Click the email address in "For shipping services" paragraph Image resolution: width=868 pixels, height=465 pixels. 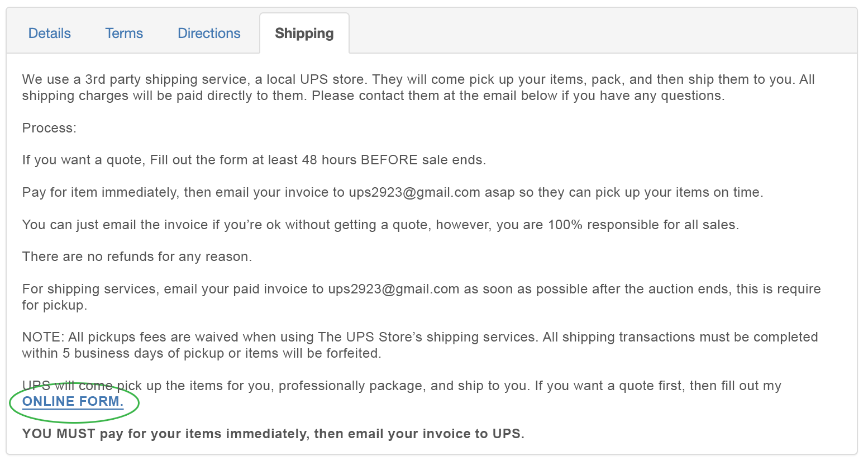click(x=393, y=290)
